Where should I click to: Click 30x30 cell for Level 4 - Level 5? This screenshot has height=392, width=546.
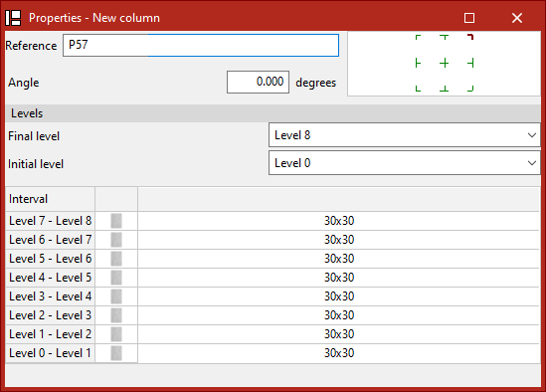pos(339,278)
